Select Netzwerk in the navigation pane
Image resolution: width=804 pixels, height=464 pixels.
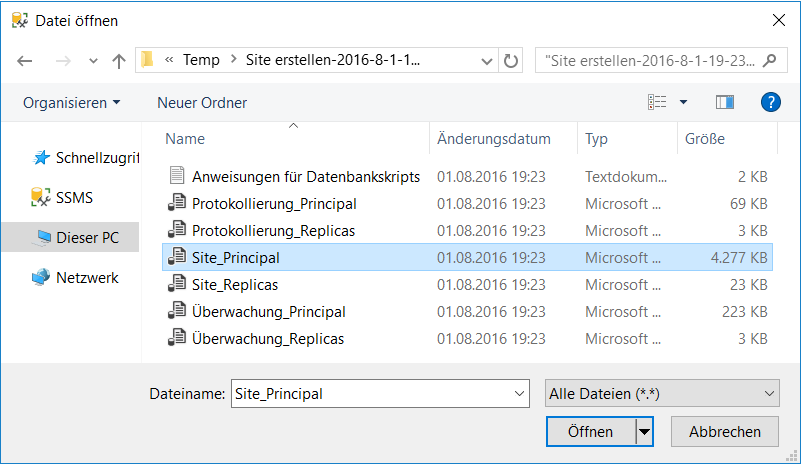pyautogui.click(x=87, y=277)
